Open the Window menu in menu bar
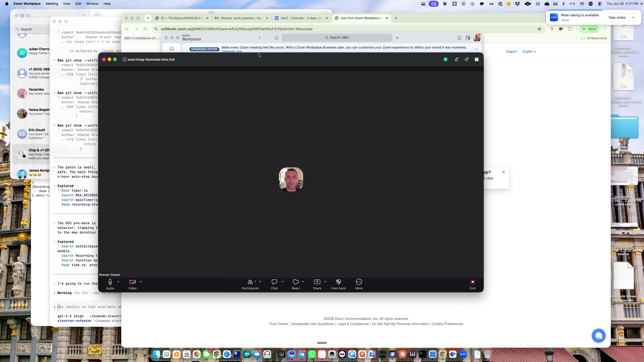 click(92, 4)
